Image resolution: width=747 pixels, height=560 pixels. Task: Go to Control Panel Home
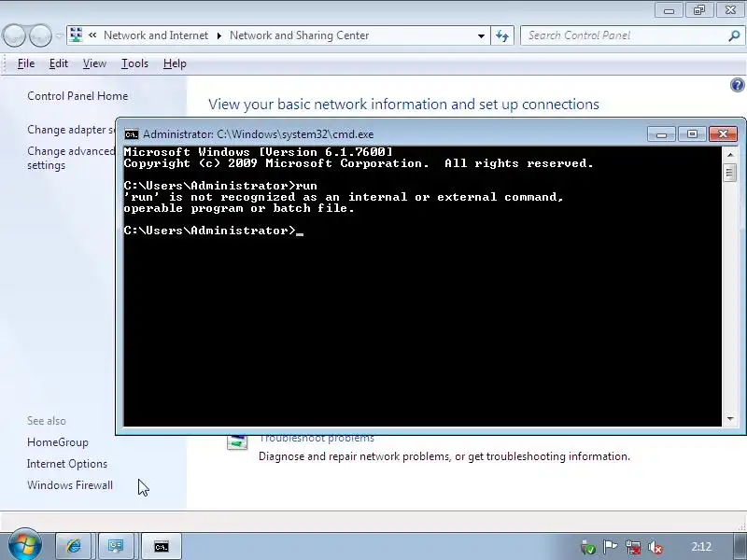pos(78,96)
